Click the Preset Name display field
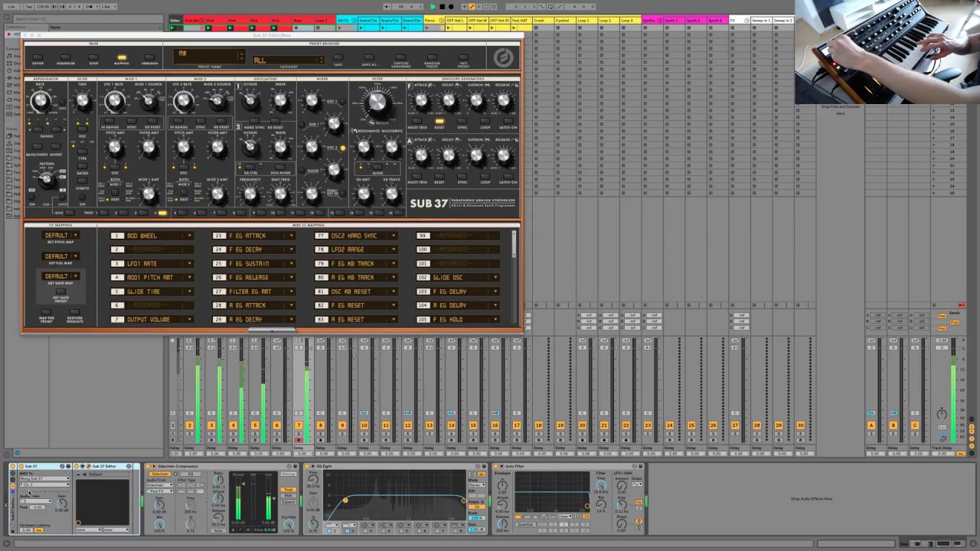The width and height of the screenshot is (980, 551). [x=209, y=57]
